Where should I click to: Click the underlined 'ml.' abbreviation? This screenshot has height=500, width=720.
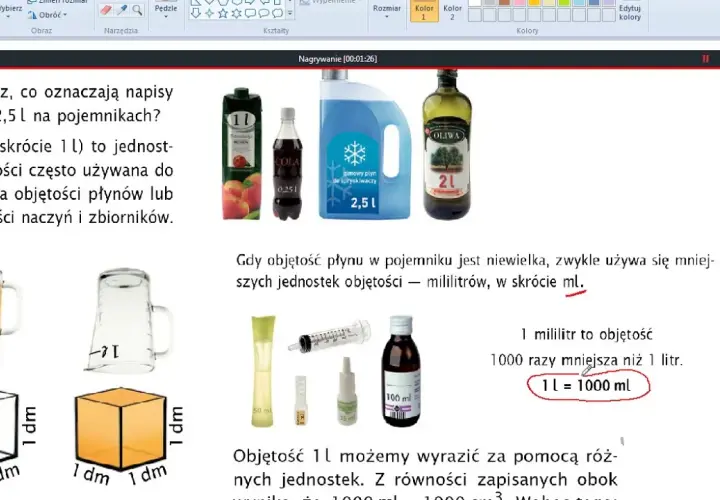574,281
